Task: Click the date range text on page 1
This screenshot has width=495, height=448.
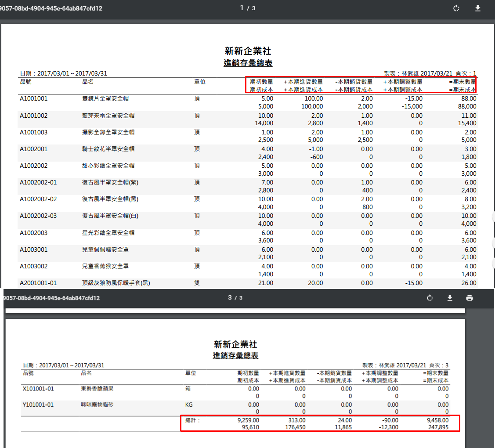Action: [x=63, y=73]
